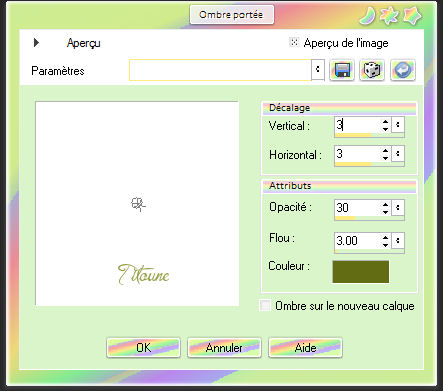Open the Opacité slider popup arrow
Viewport: 443px width, 391px height.
(398, 208)
